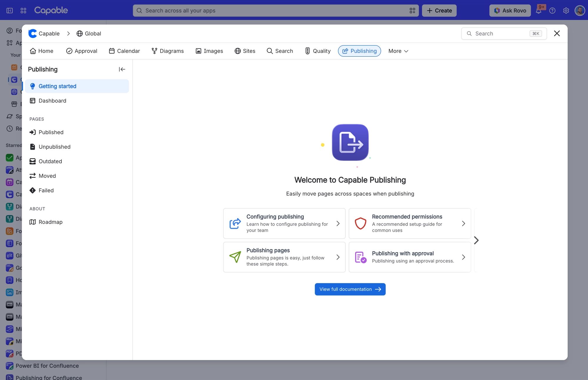Viewport: 588px width, 380px height.
Task: Switch to the Images tab
Action: [209, 51]
